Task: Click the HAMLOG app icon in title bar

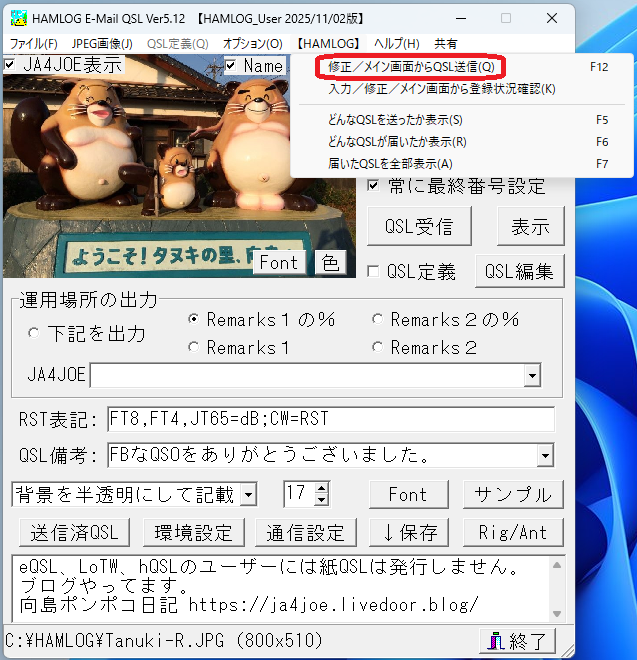Action: [19, 19]
